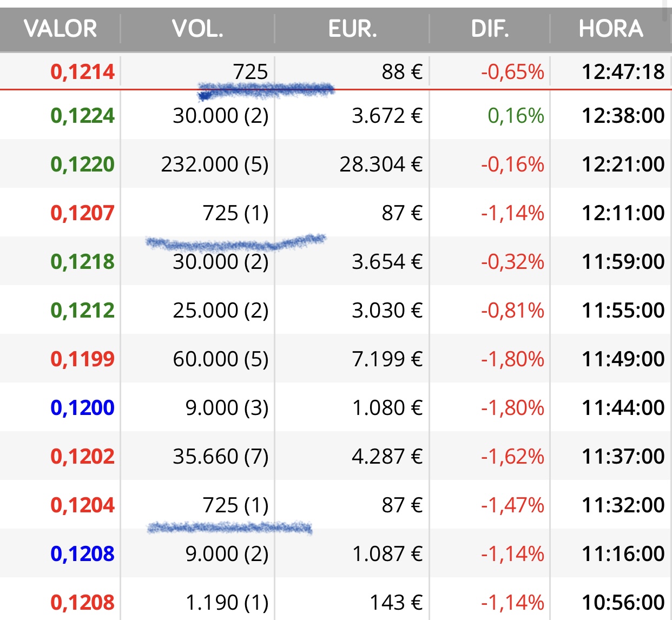Select the DIF. column header
This screenshot has height=620, width=672.
pos(490,29)
